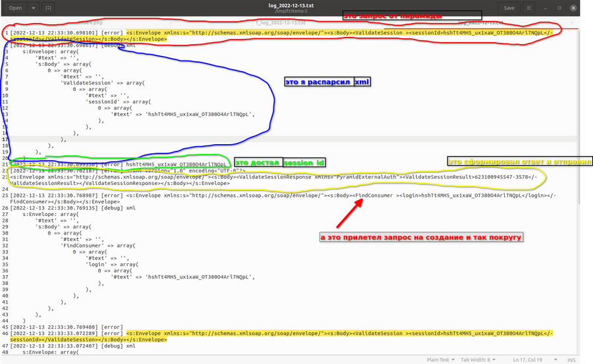Click the new document icon
Image resolution: width=593 pixels, height=364 pixels.
click(49, 8)
